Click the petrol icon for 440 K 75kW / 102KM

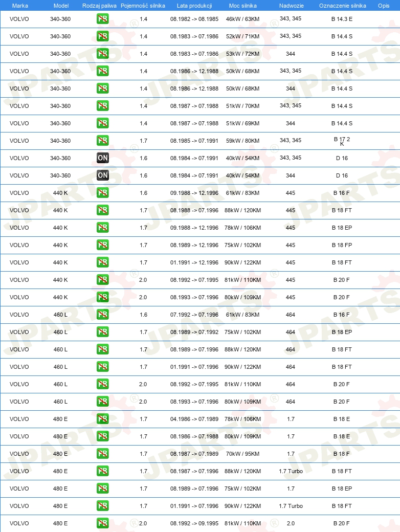point(102,245)
